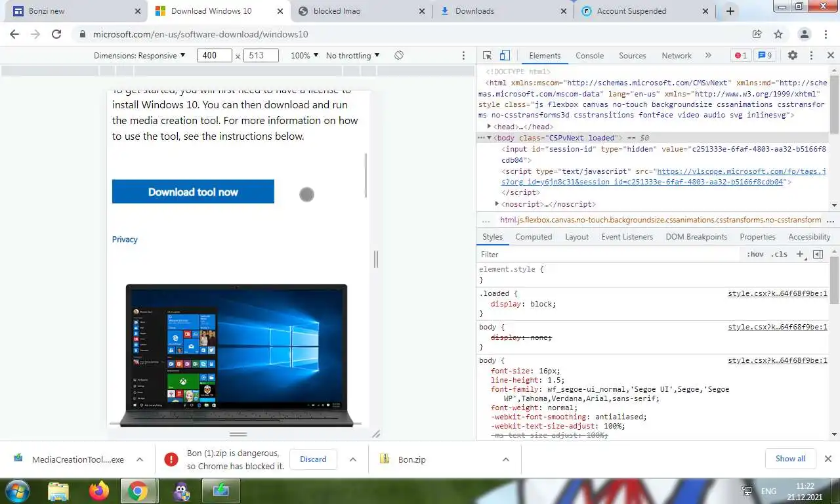
Task: Add new style rule plus icon
Action: click(800, 254)
